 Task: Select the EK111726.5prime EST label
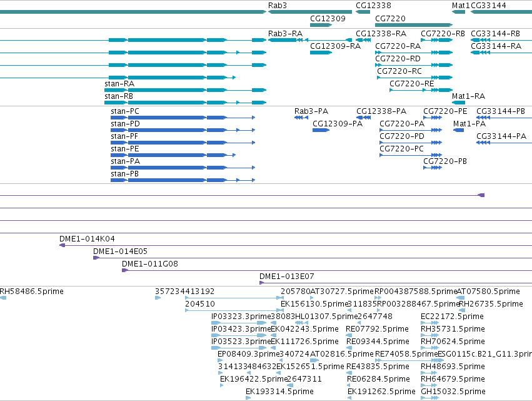[x=304, y=342]
